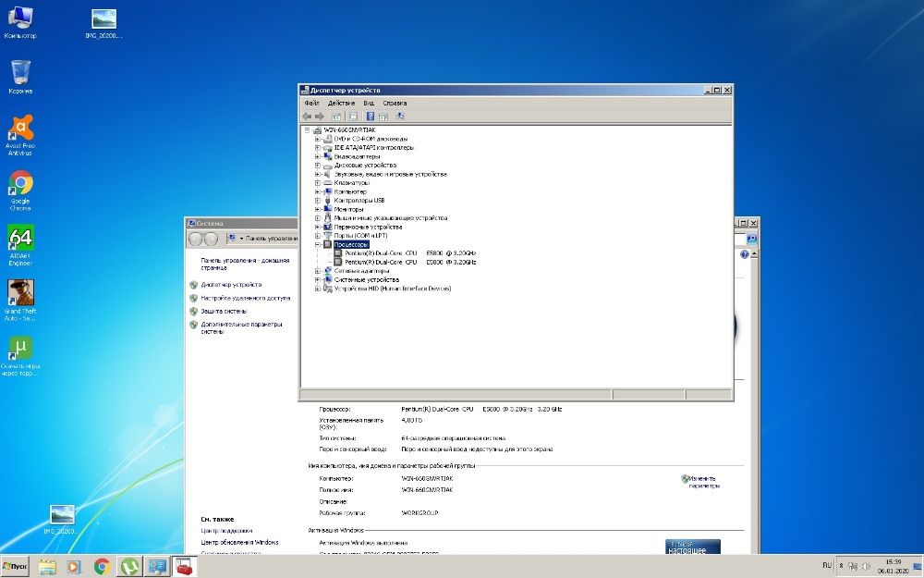Image resolution: width=924 pixels, height=578 pixels.
Task: Expand the Сетевые адаптеры node
Action: [318, 271]
